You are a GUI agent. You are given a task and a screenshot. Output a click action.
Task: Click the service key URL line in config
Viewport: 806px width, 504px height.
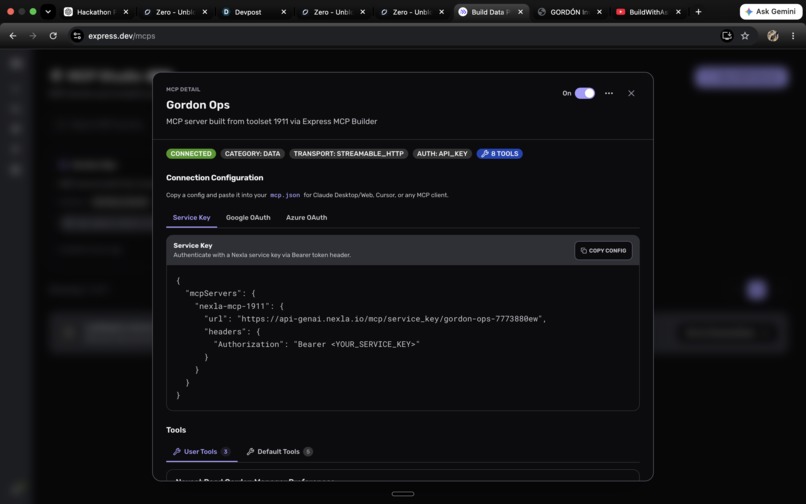[x=375, y=319]
